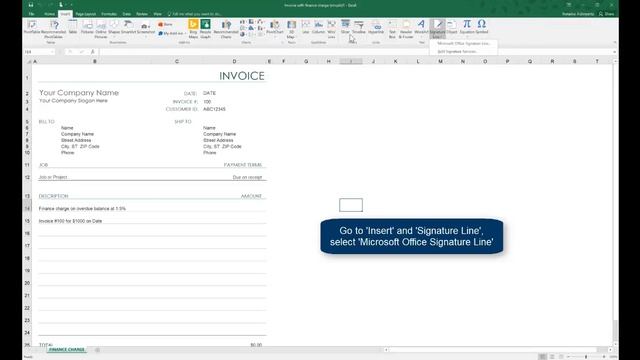This screenshot has height=360, width=640.
Task: Open the 3D Map tool
Action: click(x=291, y=29)
